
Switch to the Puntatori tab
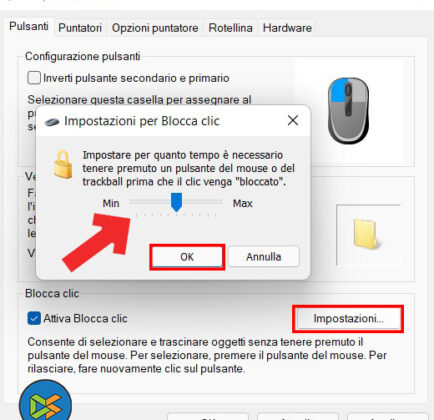[80, 28]
